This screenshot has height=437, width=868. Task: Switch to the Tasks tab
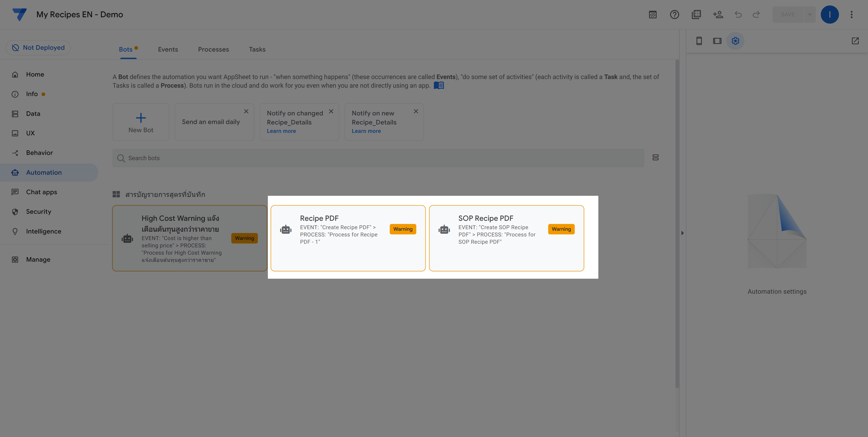point(257,50)
